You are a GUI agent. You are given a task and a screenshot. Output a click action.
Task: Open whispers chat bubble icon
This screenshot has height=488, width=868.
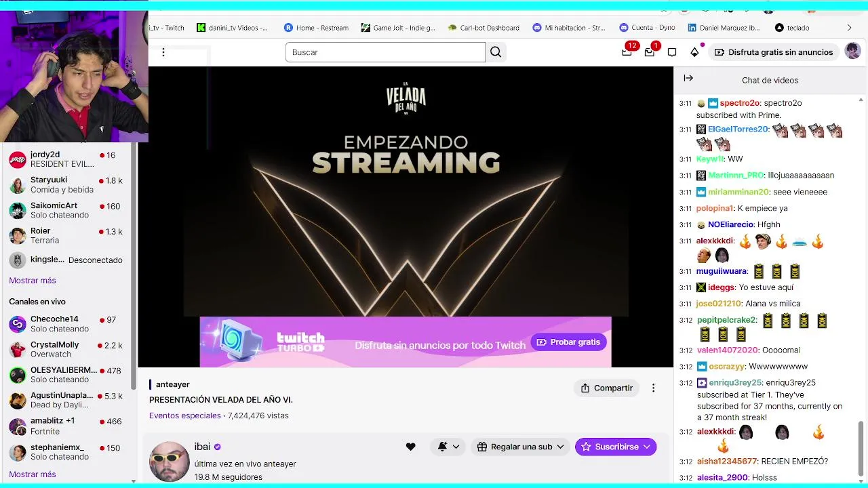point(672,52)
